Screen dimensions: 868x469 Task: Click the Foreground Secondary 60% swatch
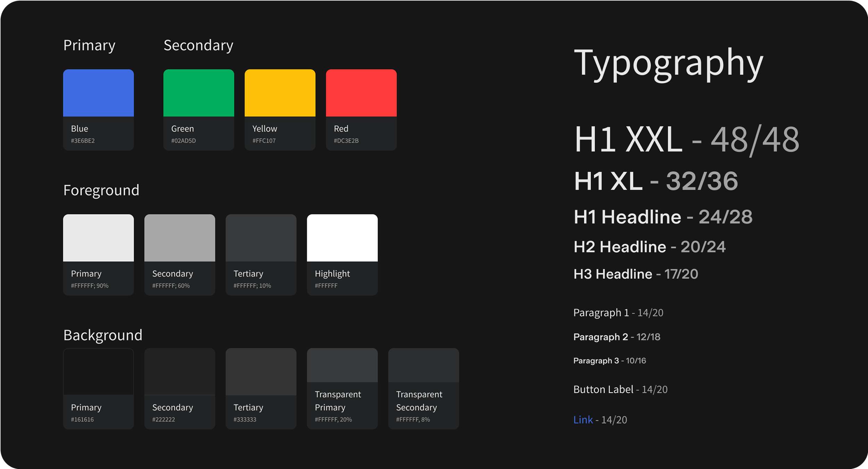180,238
